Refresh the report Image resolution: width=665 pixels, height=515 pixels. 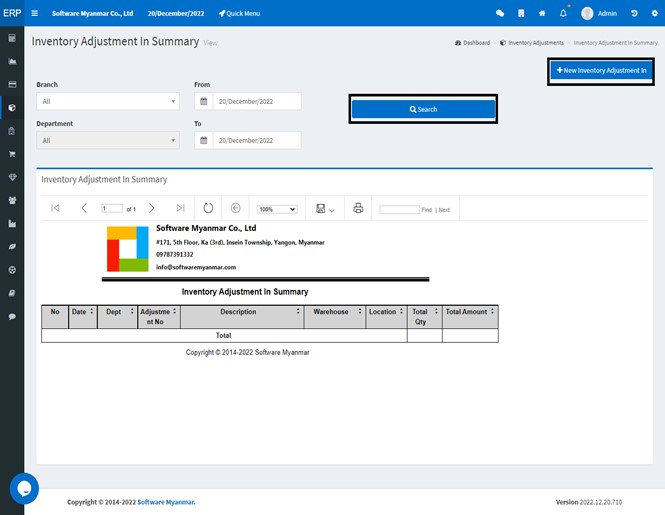tap(208, 208)
